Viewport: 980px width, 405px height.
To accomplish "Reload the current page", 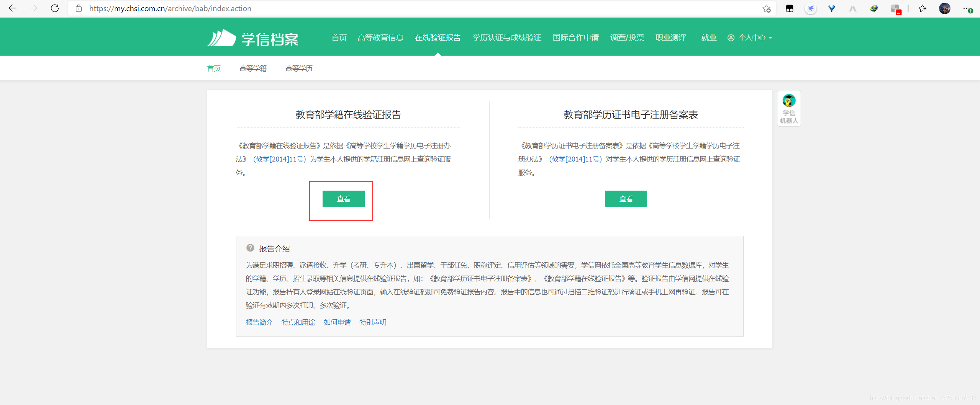I will pyautogui.click(x=55, y=8).
